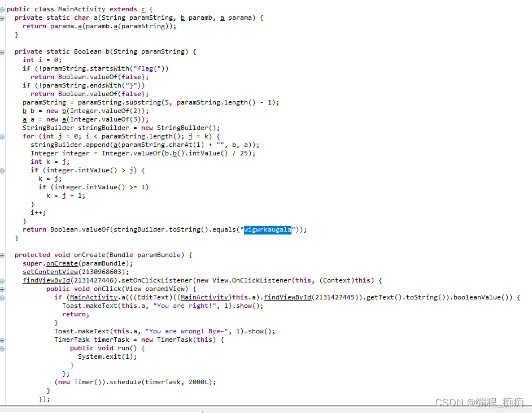Open the setContentView hyperlink
Image resolution: width=532 pixels, height=413 pixels.
coord(50,272)
